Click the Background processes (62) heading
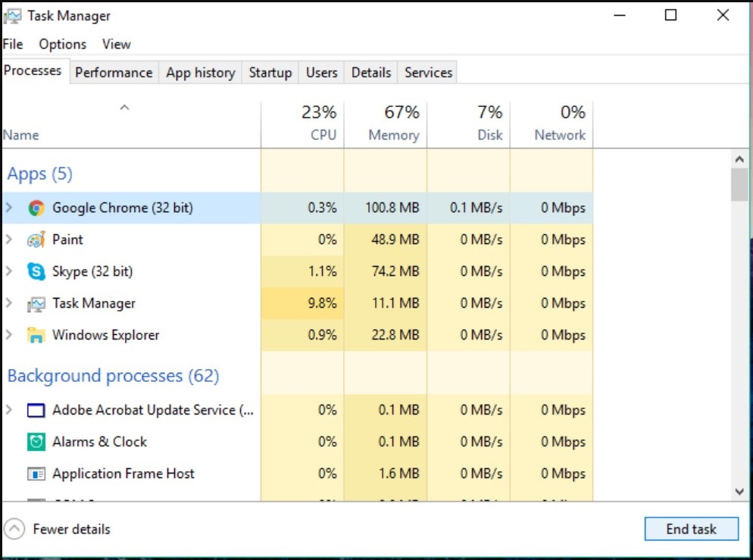 point(114,376)
